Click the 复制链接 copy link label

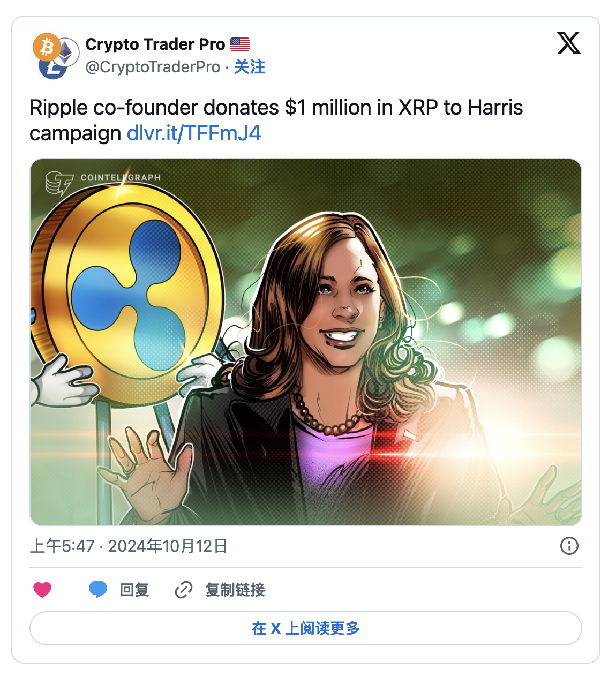tap(235, 590)
